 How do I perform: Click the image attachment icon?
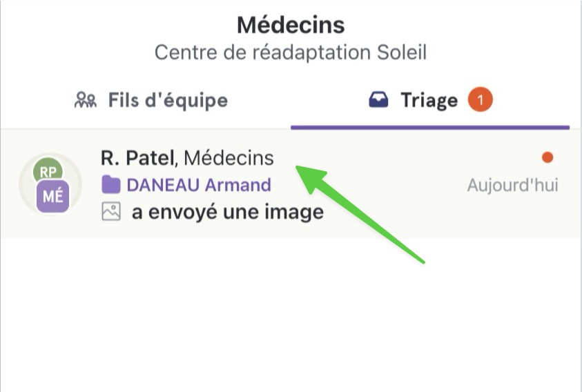tap(111, 212)
